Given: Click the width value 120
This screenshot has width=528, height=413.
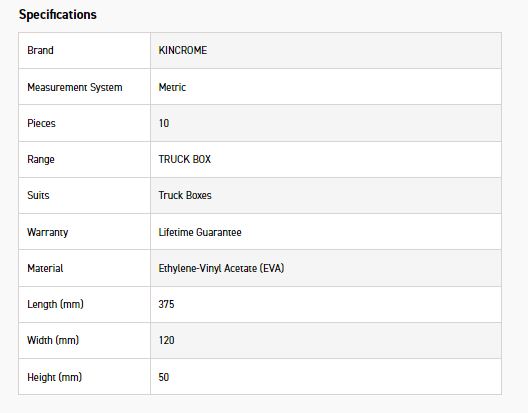Looking at the screenshot, I should 167,340.
